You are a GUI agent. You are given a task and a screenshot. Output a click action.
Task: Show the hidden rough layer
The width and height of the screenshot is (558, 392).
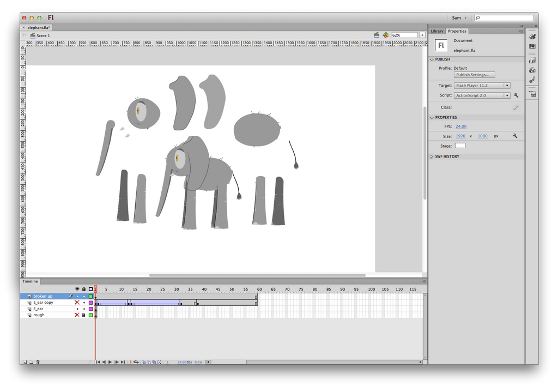point(77,315)
